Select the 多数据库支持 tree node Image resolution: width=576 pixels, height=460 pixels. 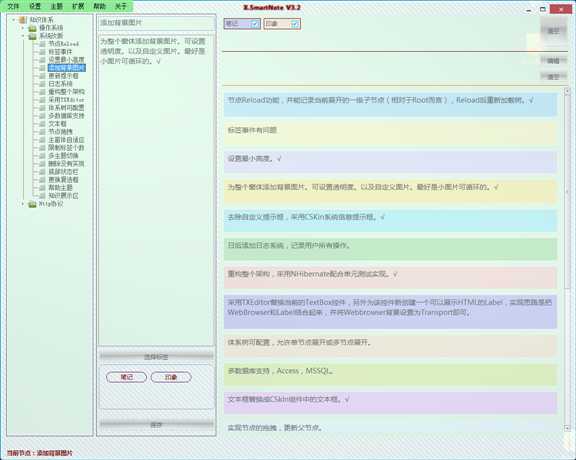tap(66, 116)
